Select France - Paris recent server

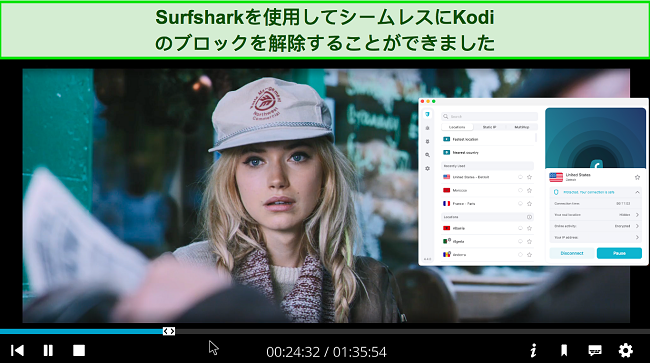tap(488, 203)
